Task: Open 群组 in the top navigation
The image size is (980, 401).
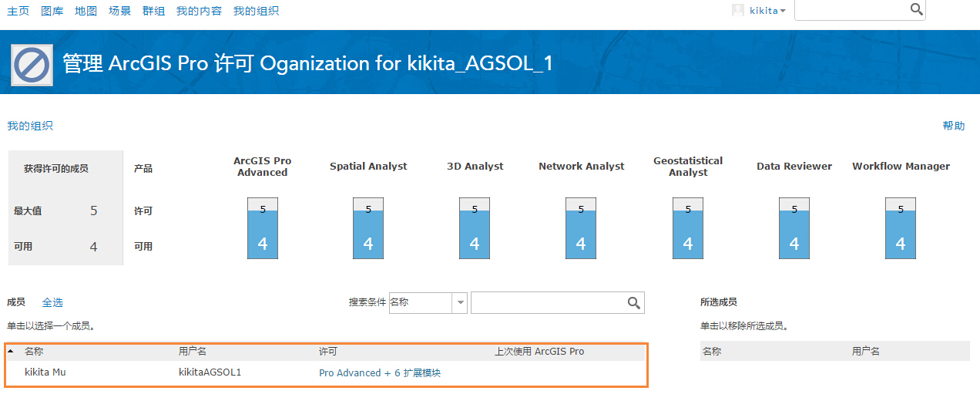Action: tap(153, 11)
